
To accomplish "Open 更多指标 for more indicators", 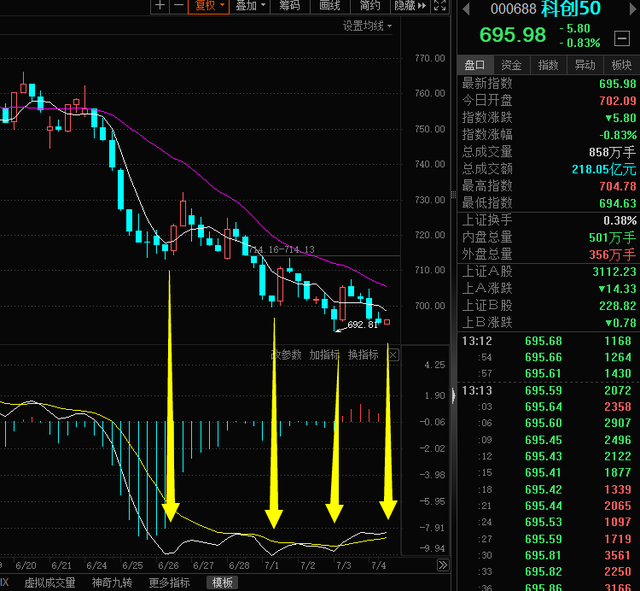I will (x=169, y=582).
